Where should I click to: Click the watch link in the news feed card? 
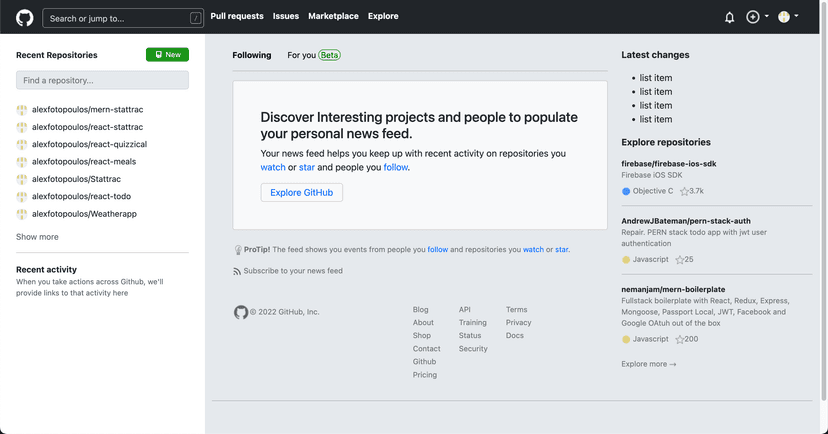click(x=272, y=167)
